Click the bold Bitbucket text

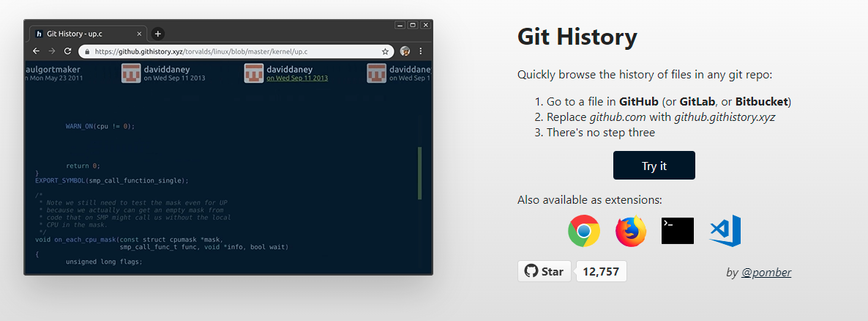point(762,102)
